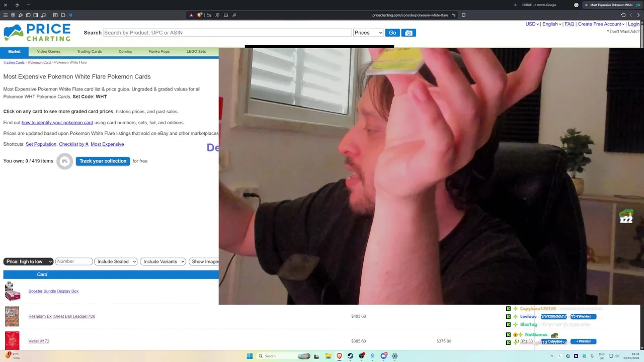Open the Victini #172 card link
Viewport: 644px width, 362px height.
pyautogui.click(x=39, y=341)
